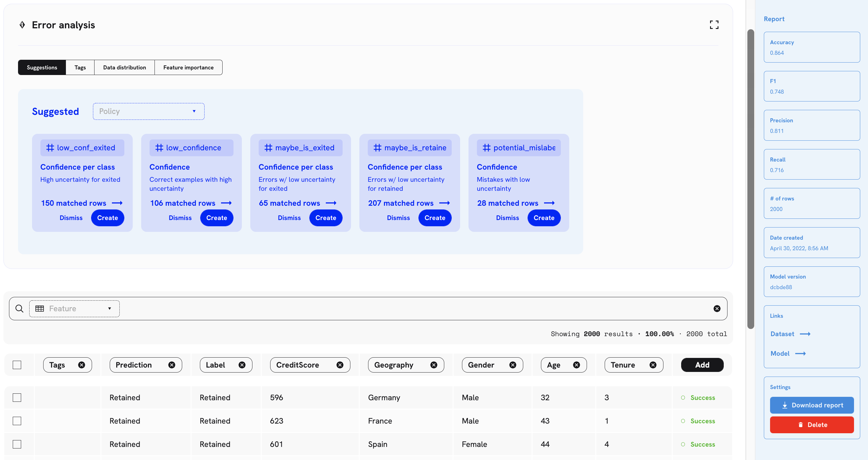Select the Spain Female row checkbox

(x=17, y=444)
